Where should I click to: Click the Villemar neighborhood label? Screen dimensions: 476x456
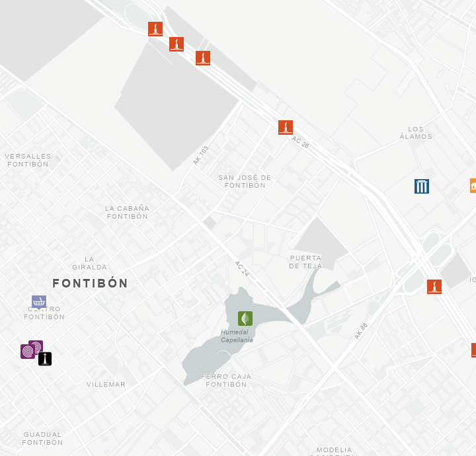(106, 385)
